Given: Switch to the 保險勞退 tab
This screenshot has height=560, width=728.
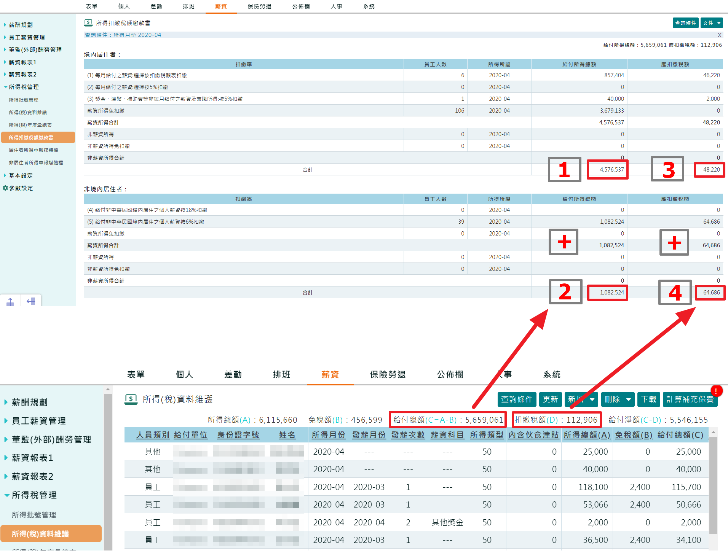Looking at the screenshot, I should pyautogui.click(x=259, y=6).
